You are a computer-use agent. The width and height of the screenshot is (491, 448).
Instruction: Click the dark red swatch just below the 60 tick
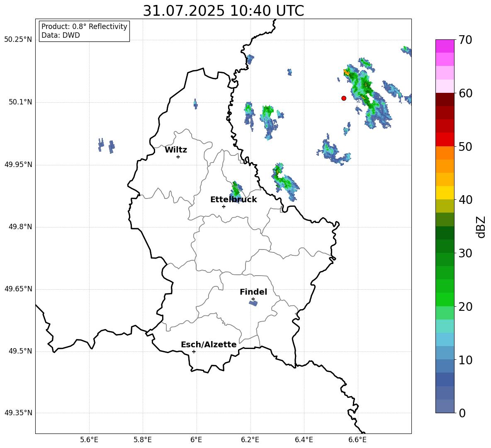[445, 99]
